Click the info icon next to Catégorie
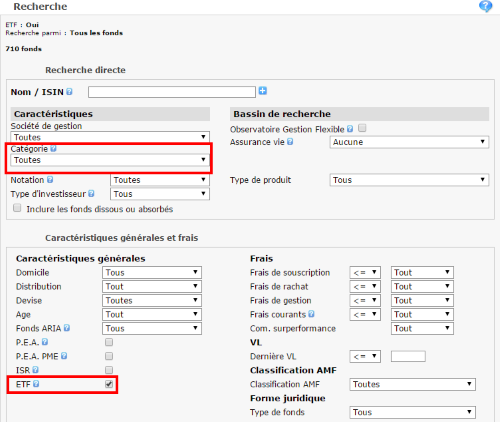This screenshot has height=422, width=500. pos(53,149)
